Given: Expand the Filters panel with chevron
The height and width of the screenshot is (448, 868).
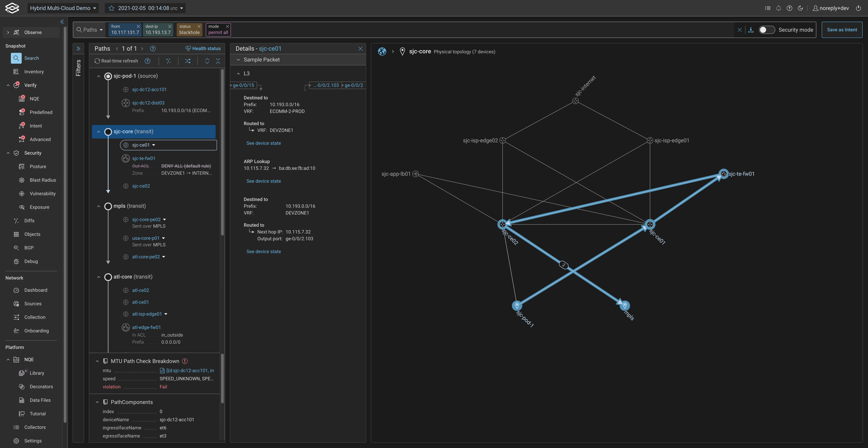Looking at the screenshot, I should [x=78, y=48].
